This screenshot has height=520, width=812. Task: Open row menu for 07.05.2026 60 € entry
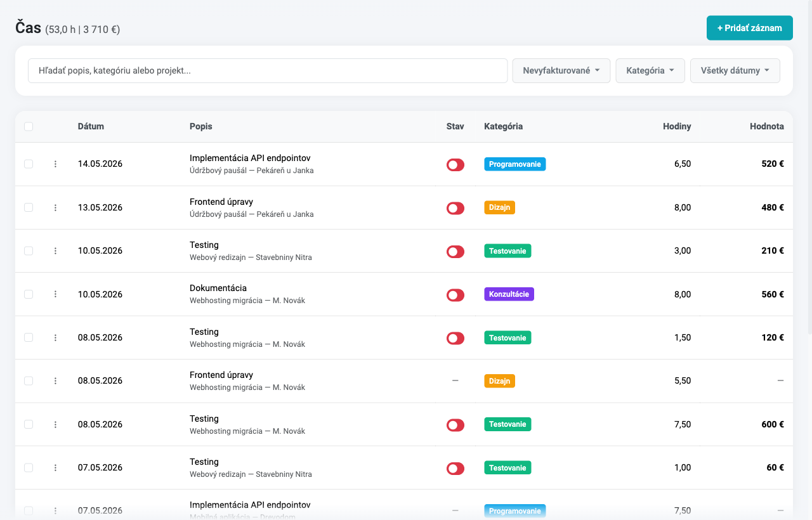point(55,468)
